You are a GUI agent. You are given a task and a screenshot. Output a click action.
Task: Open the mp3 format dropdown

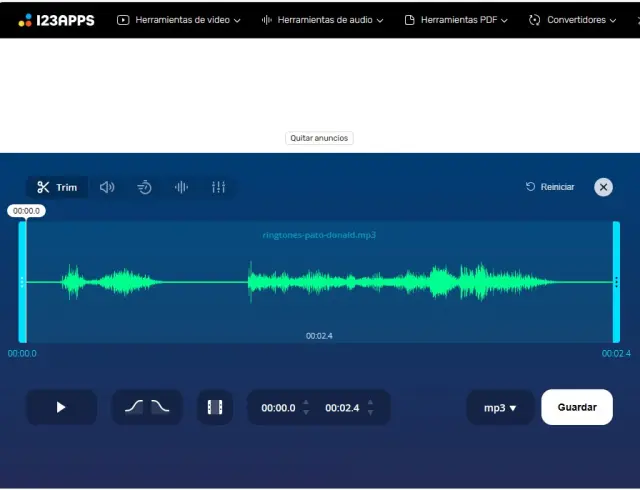(500, 407)
